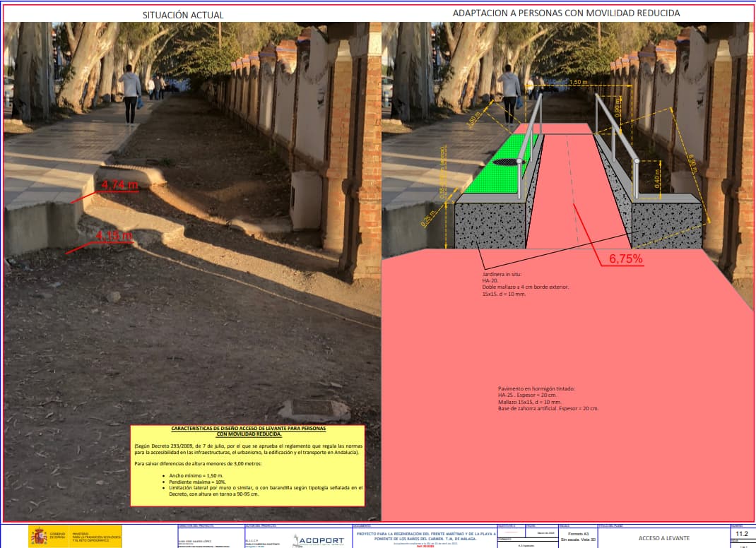756x548 pixels.
Task: Click the Gobierno de España coat of arms
Action: point(39,536)
